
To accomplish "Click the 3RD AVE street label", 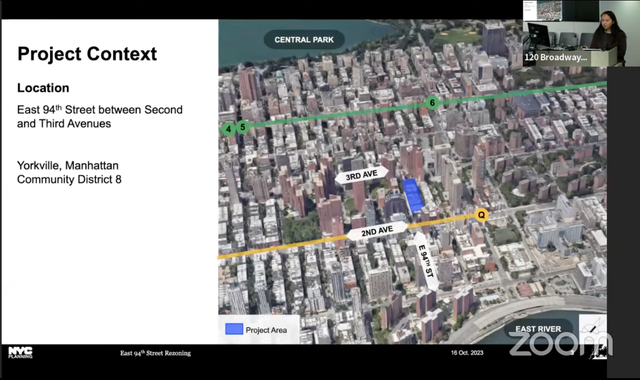I will point(362,175).
